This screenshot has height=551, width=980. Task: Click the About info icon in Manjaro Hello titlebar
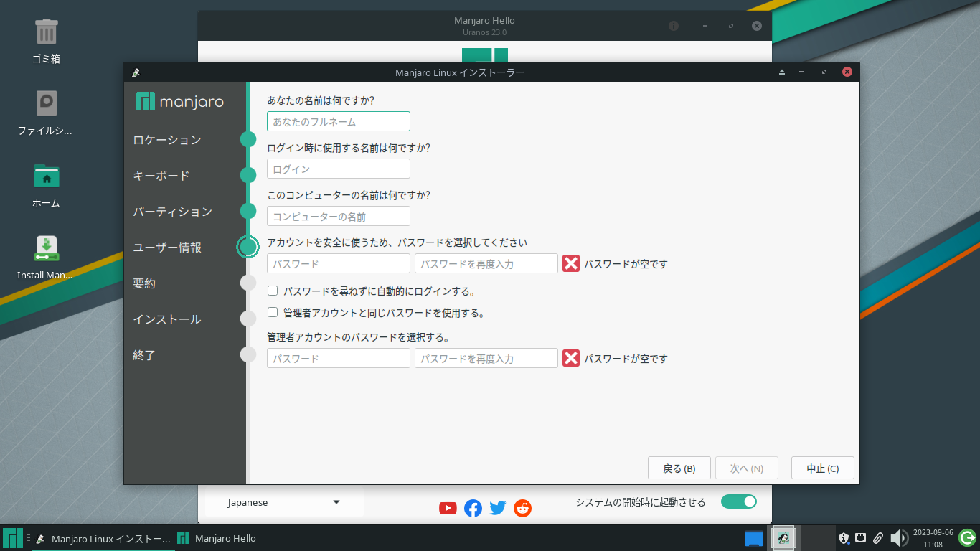pos(674,26)
